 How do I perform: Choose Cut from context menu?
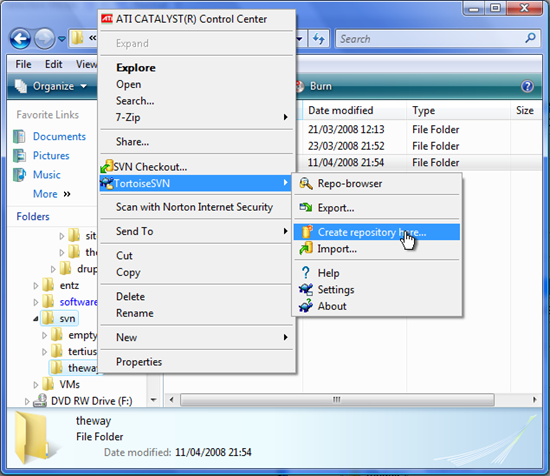click(x=124, y=255)
